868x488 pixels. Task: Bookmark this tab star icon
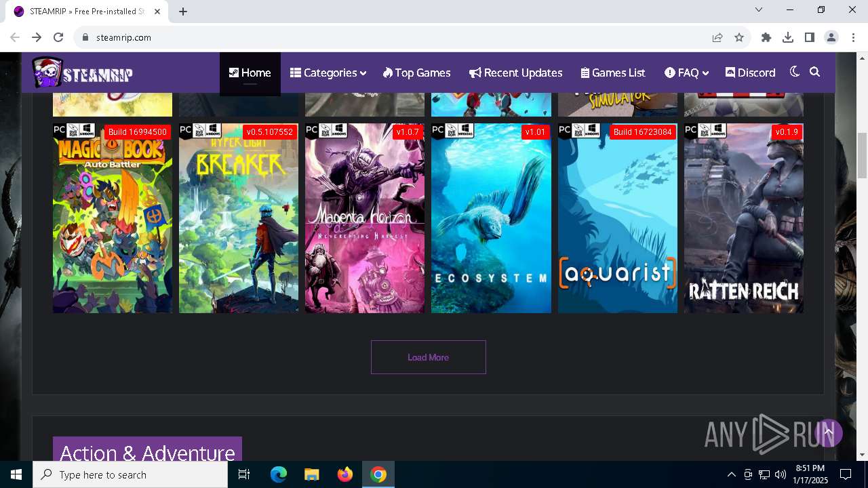739,37
